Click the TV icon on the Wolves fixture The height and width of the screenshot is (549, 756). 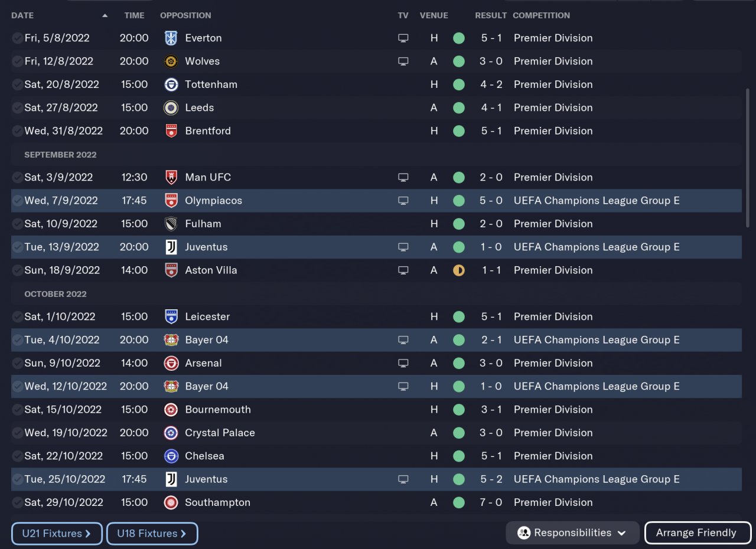[x=403, y=61]
